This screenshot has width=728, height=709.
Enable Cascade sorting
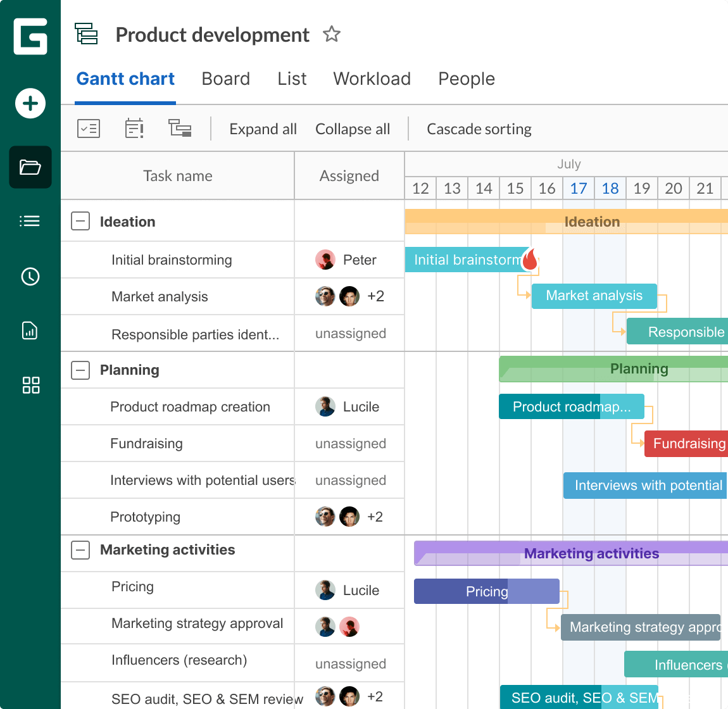coord(479,129)
